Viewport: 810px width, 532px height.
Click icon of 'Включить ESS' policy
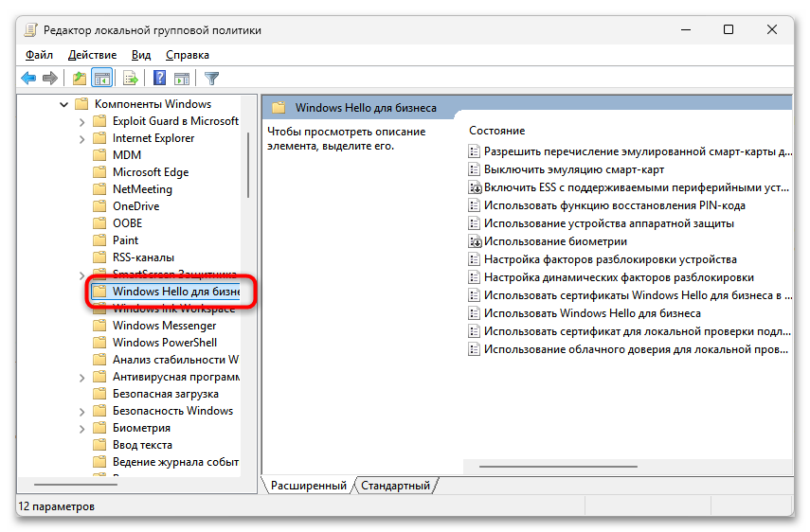pyautogui.click(x=475, y=187)
